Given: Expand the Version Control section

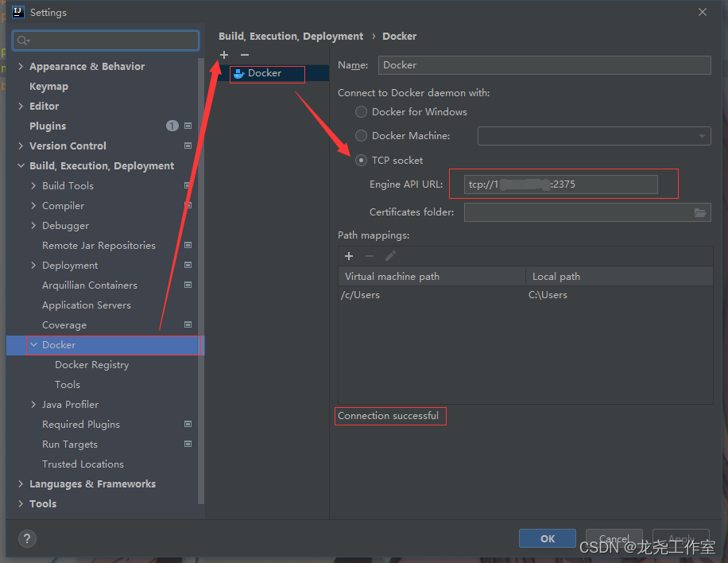Looking at the screenshot, I should point(21,146).
